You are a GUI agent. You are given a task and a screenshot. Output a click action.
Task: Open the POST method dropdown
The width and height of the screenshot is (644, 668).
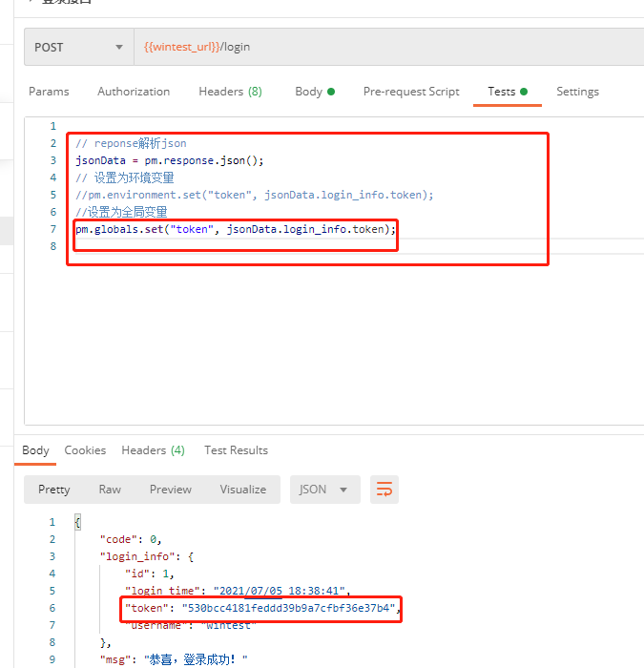tap(79, 47)
